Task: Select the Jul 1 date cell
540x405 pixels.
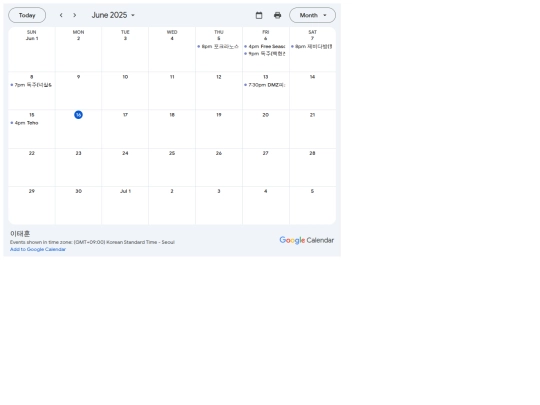Action: point(125,191)
